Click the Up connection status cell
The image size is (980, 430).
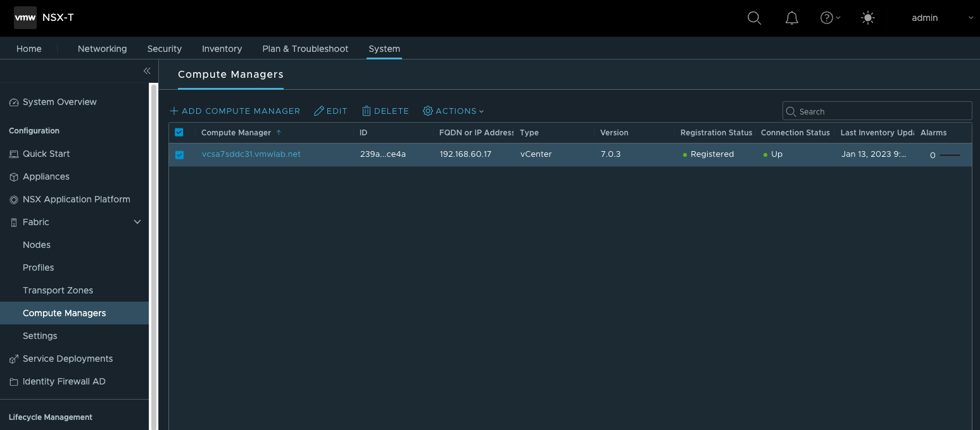pos(773,154)
